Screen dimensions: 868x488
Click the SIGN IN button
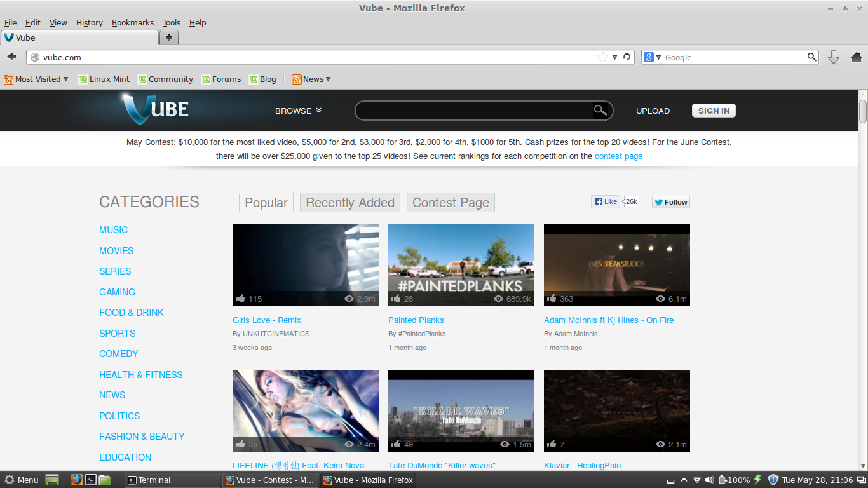click(x=714, y=111)
